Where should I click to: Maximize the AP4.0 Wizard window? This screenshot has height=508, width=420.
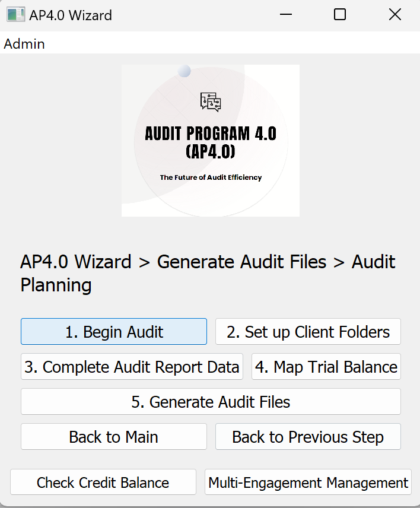[x=340, y=14]
